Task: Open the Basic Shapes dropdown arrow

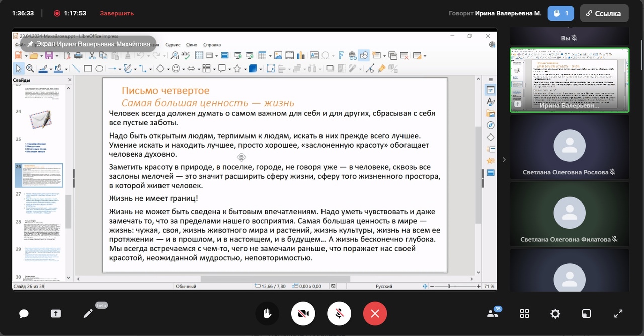Action: point(168,69)
